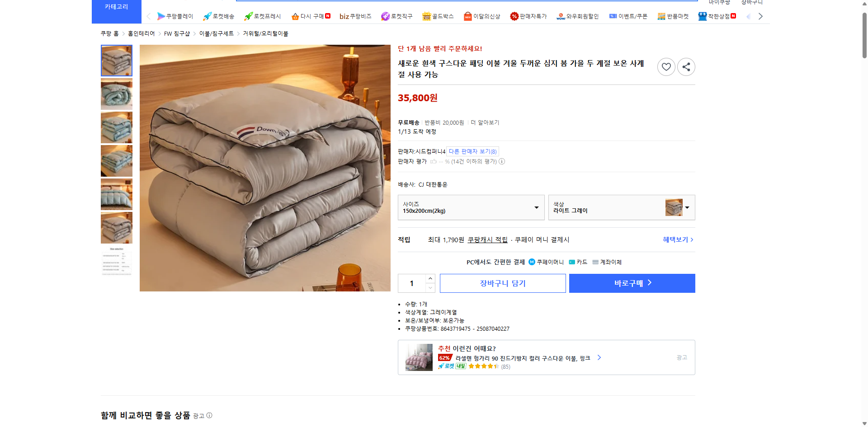Open the 이벤트/쿠폰 section

click(x=628, y=16)
